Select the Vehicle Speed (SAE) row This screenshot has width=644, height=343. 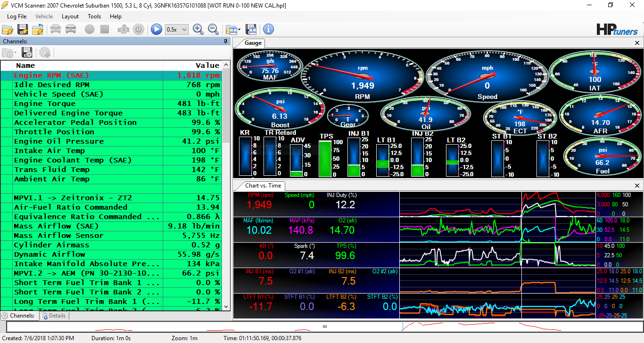(111, 94)
